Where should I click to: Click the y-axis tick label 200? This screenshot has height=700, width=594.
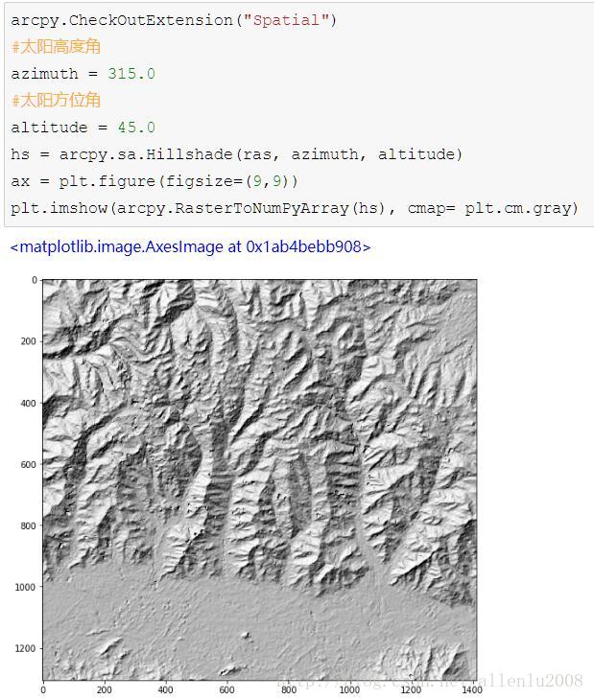click(28, 341)
